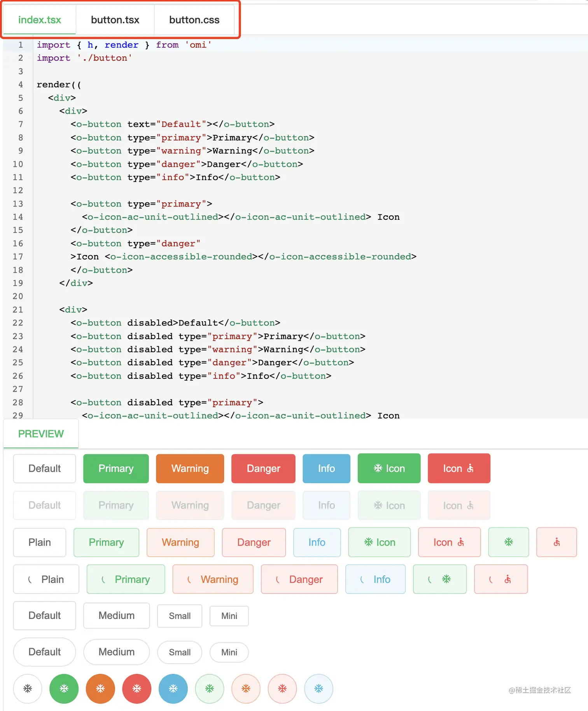Click the white circular snowflake button
The image size is (588, 711).
[x=28, y=689]
